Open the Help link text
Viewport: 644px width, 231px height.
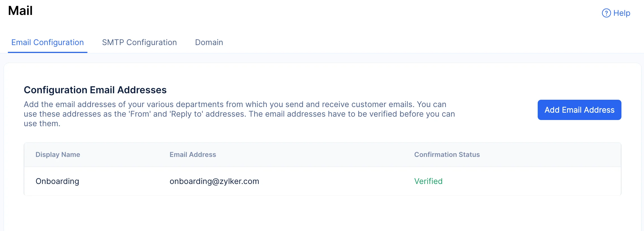point(622,13)
